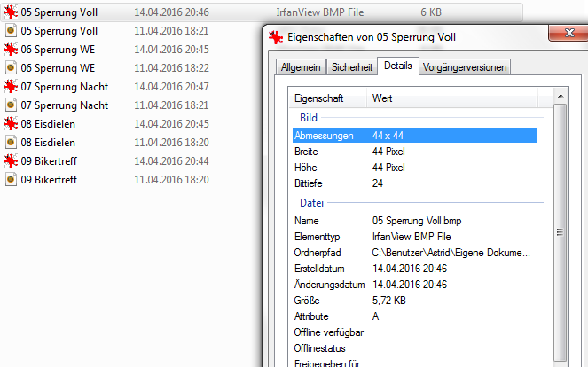Click the vertical scrollbar of the details list
This screenshot has height=367, width=588.
560,230
